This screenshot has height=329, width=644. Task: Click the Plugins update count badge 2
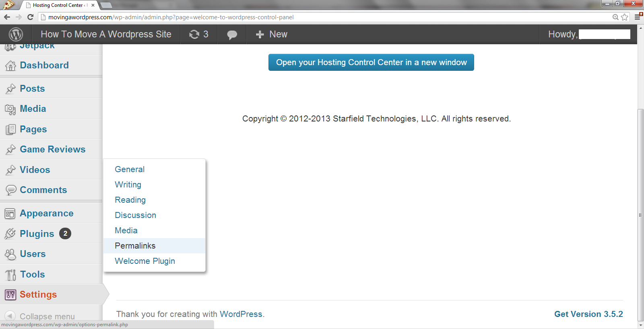[x=65, y=233]
